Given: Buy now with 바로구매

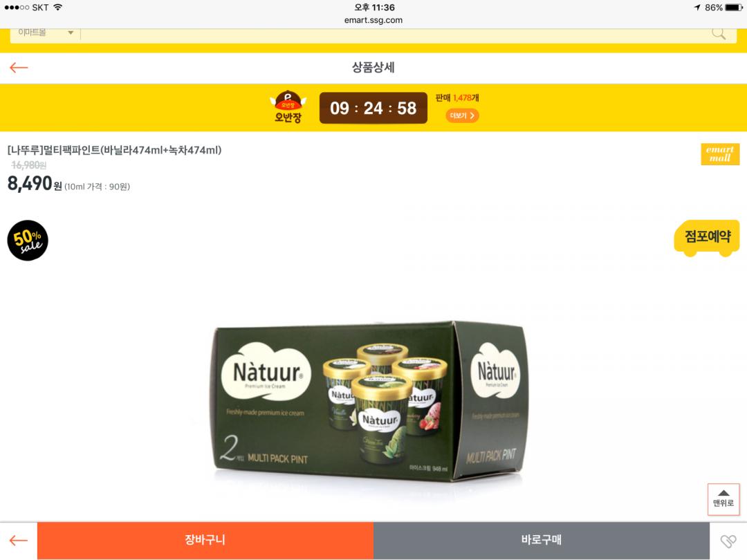Looking at the screenshot, I should click(541, 540).
